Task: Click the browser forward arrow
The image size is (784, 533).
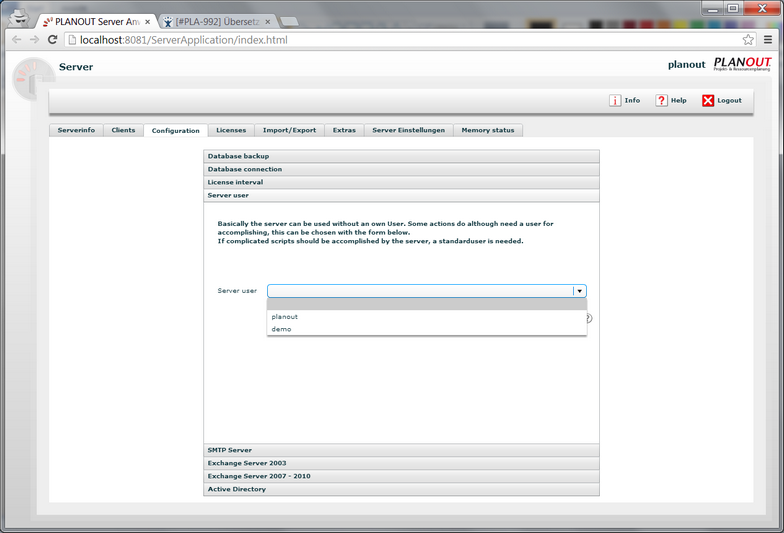Action: coord(34,40)
